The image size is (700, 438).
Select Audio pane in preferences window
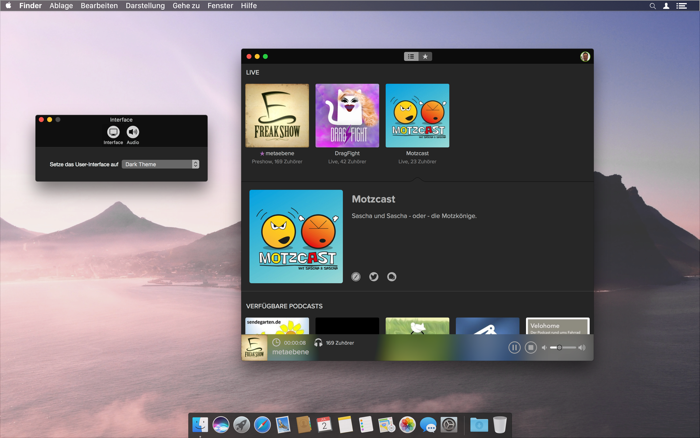pyautogui.click(x=133, y=135)
